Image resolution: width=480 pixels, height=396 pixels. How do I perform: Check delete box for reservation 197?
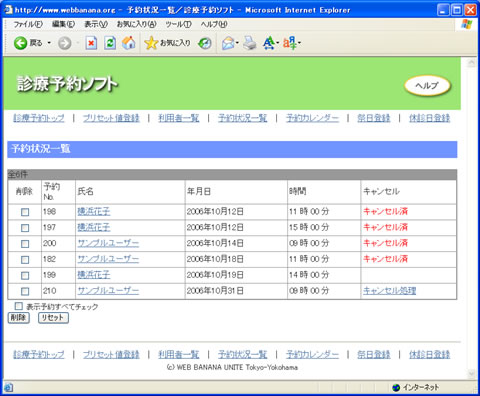(25, 228)
